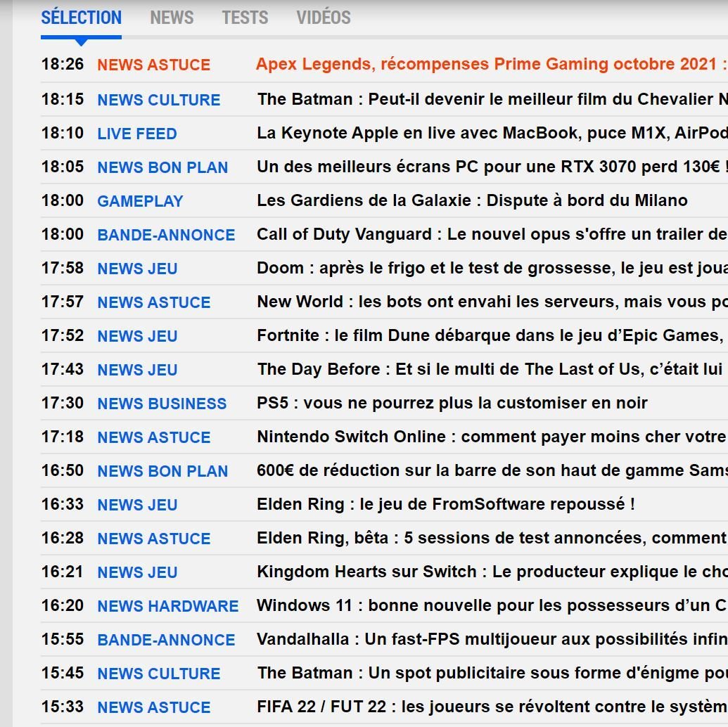Open Gardiens de la Galaxie gameplay video
This screenshot has height=727, width=728.
click(472, 200)
